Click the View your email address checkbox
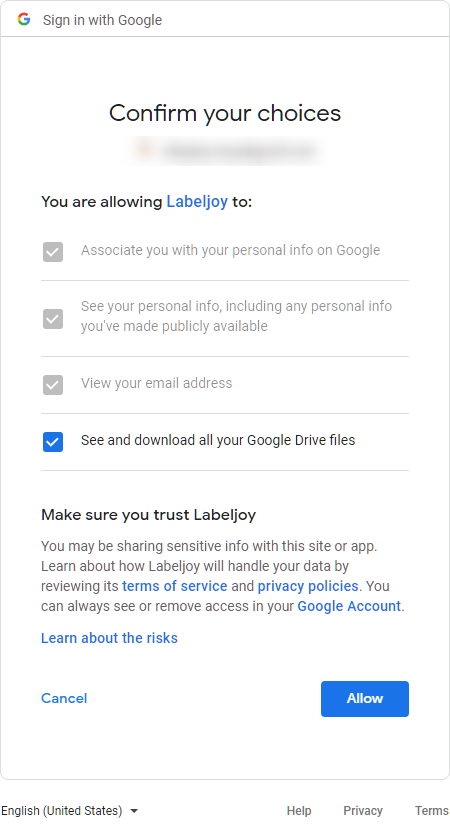Screen dimensions: 450x824 53,385
